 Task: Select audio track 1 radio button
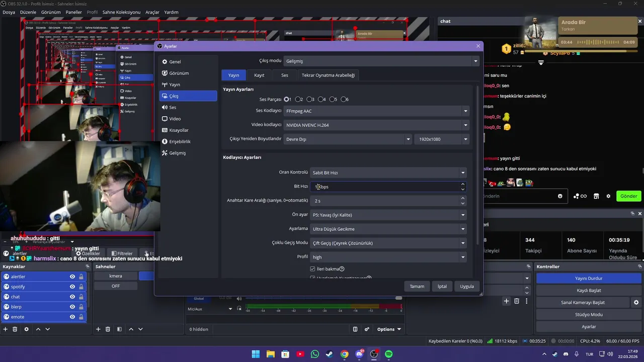click(x=287, y=100)
